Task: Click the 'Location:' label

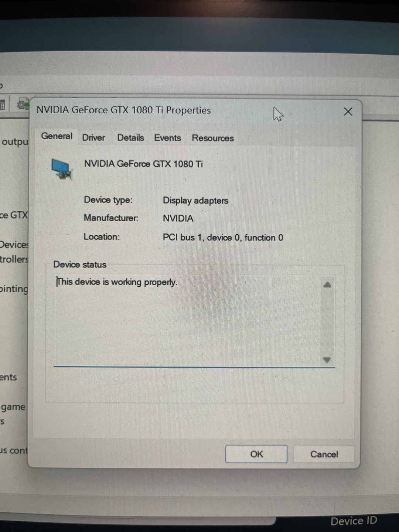Action: tap(102, 236)
